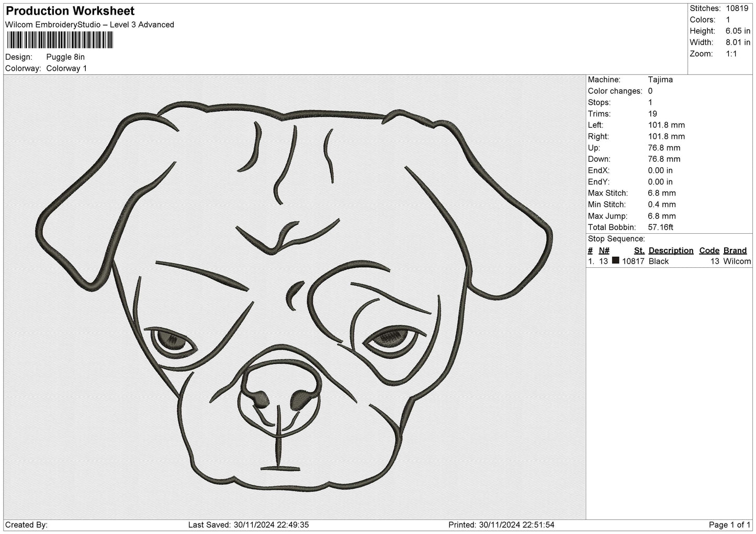Click the 'Stop Sequence:' heading

pyautogui.click(x=616, y=239)
